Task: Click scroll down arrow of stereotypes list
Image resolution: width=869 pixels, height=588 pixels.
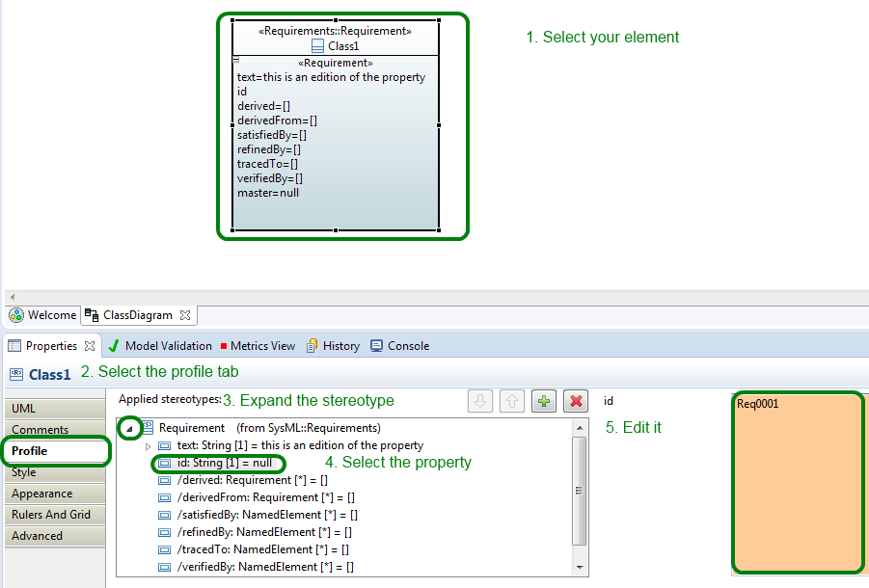Action: [579, 567]
